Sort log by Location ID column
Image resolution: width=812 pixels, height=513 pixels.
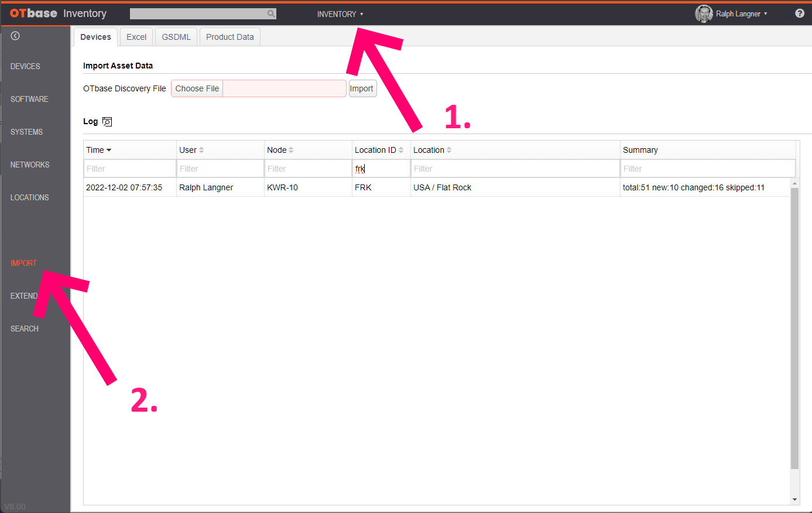tap(379, 150)
